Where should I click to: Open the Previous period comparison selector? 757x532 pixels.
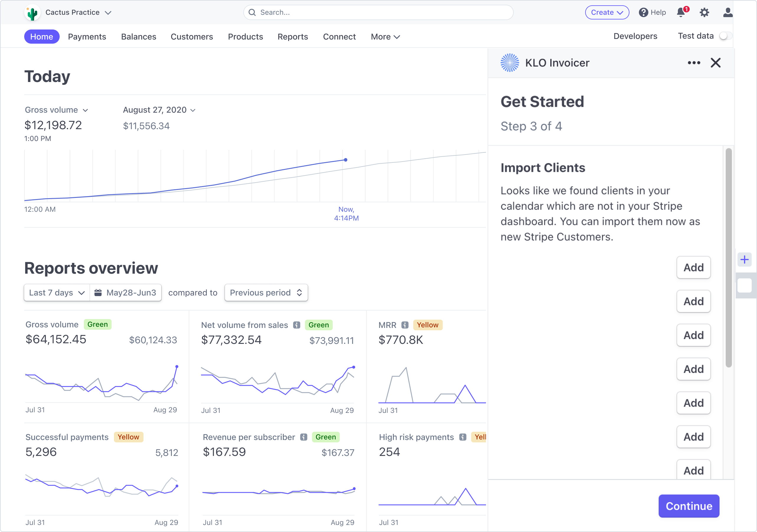click(x=266, y=293)
